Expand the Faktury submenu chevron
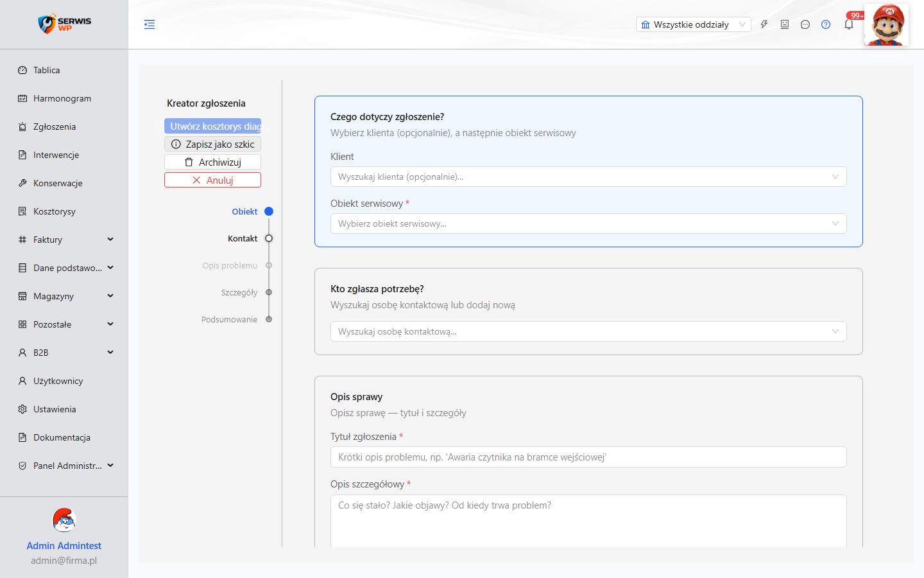Viewport: 924px width, 578px height. [x=110, y=240]
